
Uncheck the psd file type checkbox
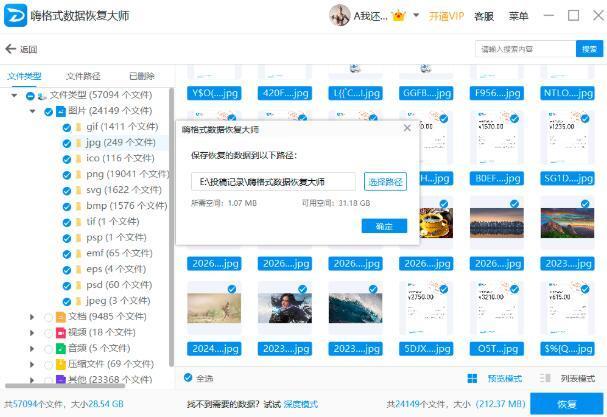click(x=67, y=286)
